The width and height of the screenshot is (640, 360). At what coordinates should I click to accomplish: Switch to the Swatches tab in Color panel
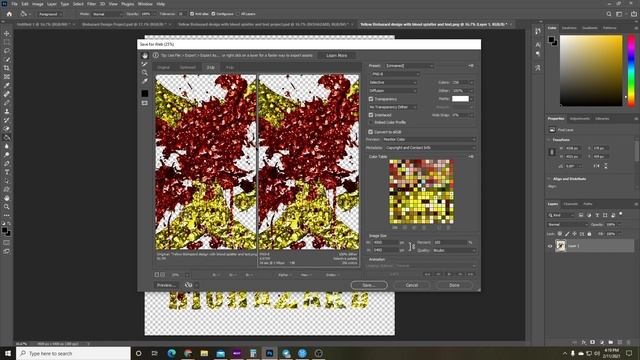coord(569,28)
